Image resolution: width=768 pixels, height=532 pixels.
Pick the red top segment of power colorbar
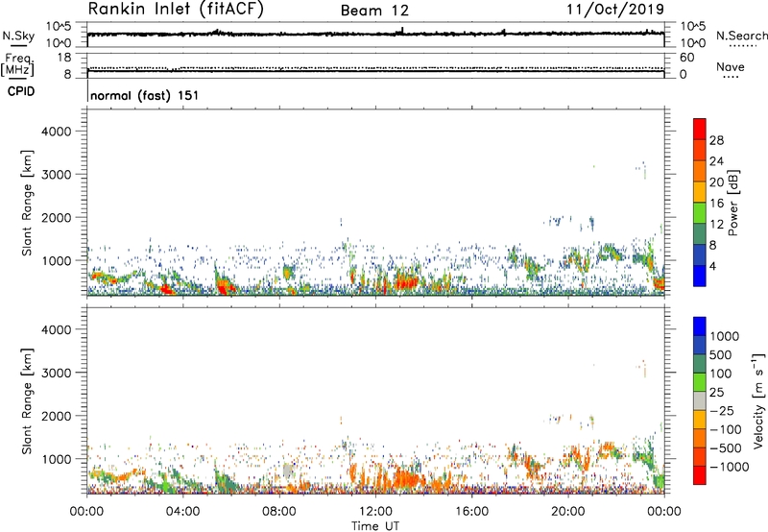(x=700, y=129)
